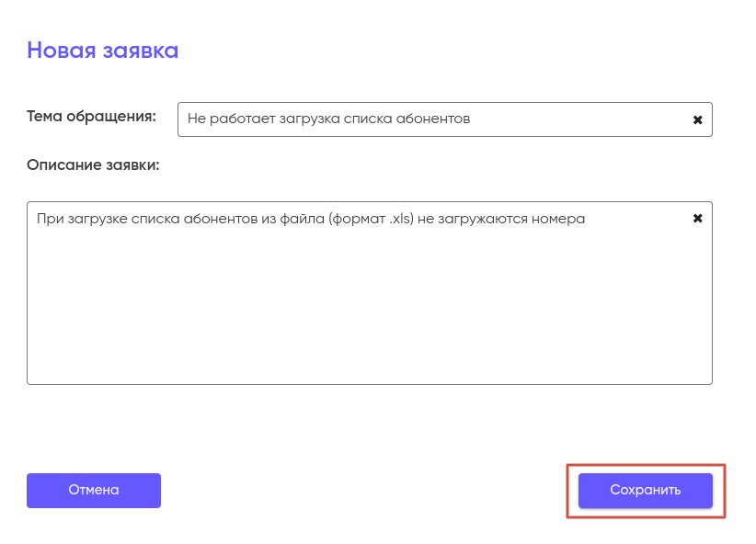Click the .xls text in the description
756x544 pixels.
(400, 220)
